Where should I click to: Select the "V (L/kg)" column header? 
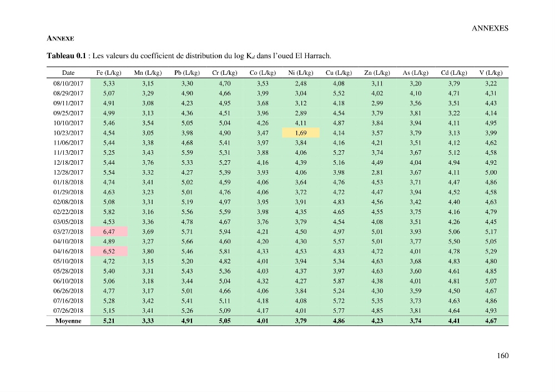pyautogui.click(x=491, y=73)
